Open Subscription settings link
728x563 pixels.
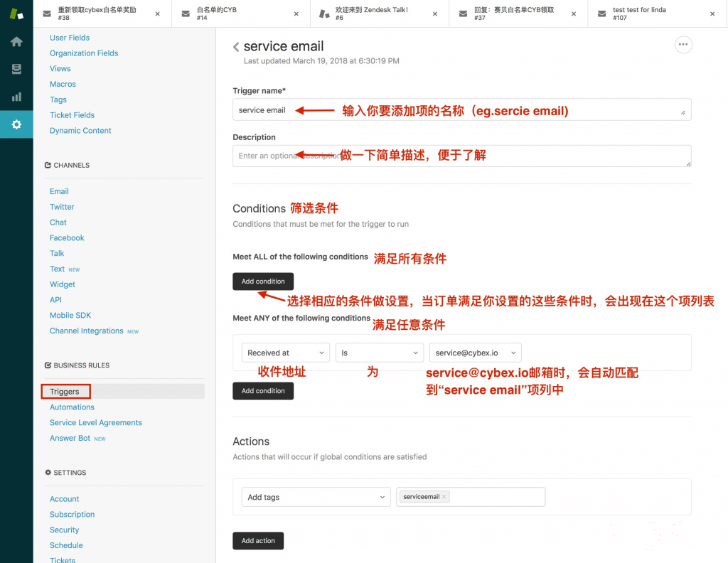click(72, 514)
